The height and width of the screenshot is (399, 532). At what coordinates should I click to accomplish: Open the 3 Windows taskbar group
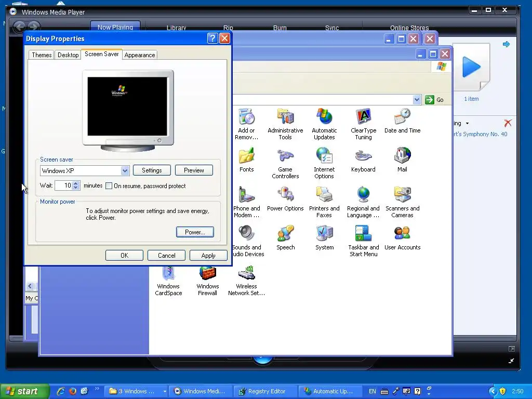pos(137,391)
